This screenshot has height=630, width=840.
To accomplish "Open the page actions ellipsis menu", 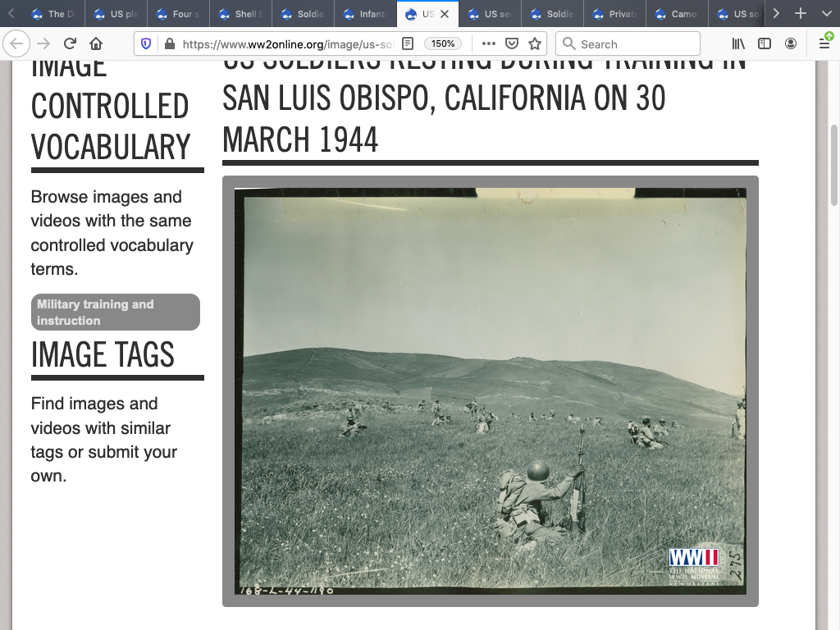I will [489, 43].
